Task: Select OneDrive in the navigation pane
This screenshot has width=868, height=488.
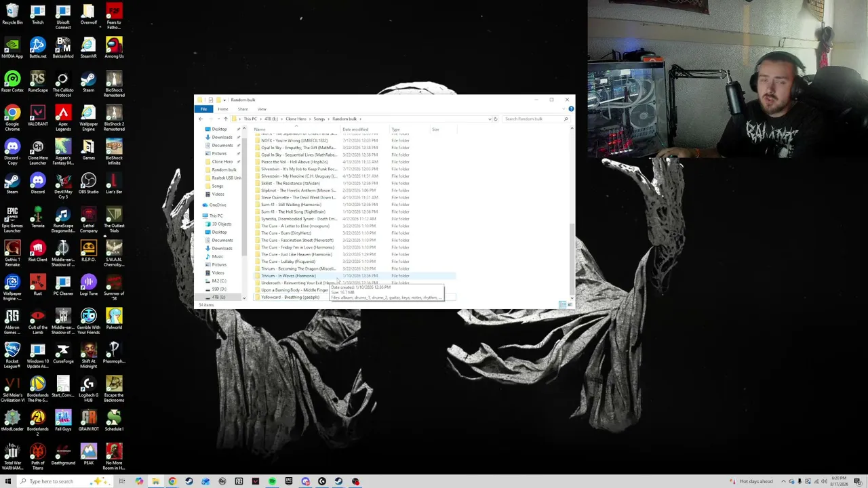Action: pyautogui.click(x=218, y=205)
